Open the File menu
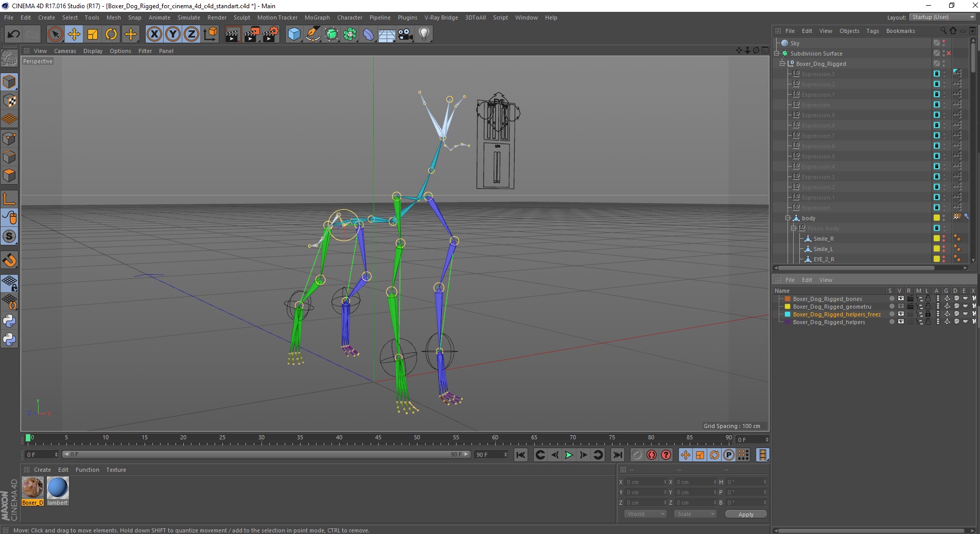This screenshot has width=980, height=534. click(x=9, y=17)
